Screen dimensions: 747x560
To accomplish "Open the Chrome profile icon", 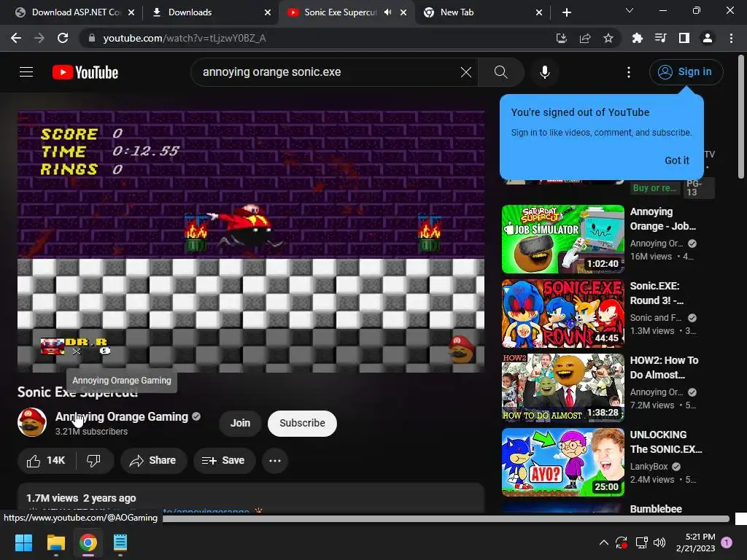I will click(708, 38).
